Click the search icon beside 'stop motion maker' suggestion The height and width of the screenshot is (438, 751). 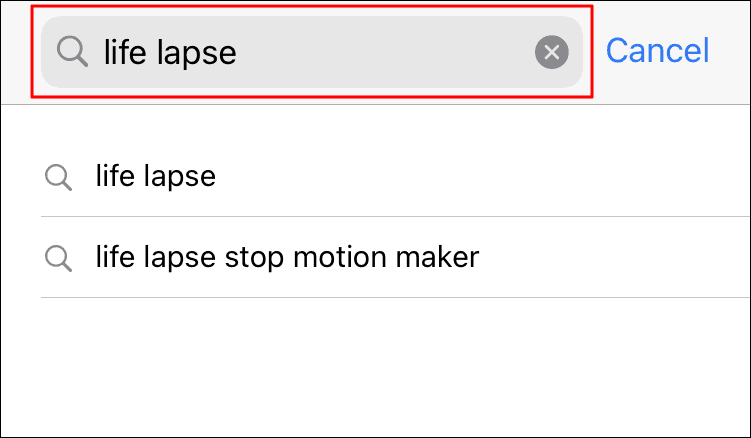58,259
